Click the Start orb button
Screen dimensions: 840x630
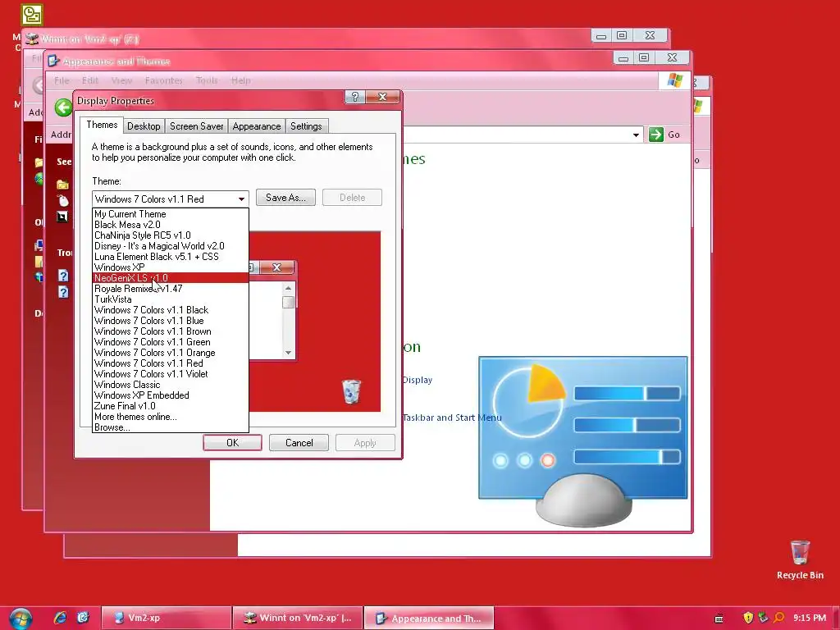(x=21, y=619)
